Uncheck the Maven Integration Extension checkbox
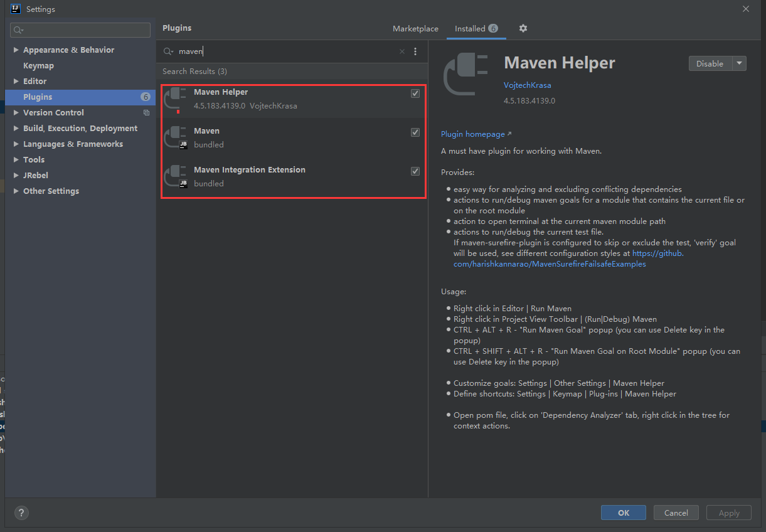Image resolution: width=766 pixels, height=532 pixels. [415, 171]
